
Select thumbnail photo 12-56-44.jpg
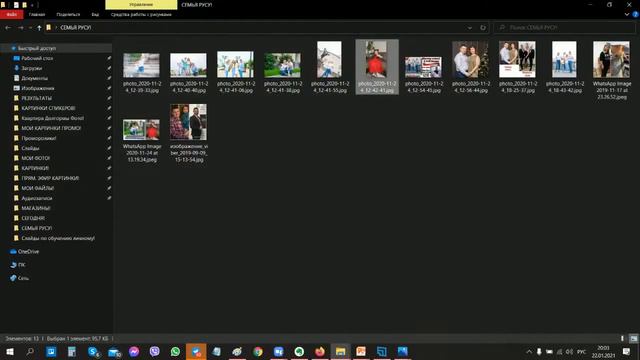click(x=470, y=59)
